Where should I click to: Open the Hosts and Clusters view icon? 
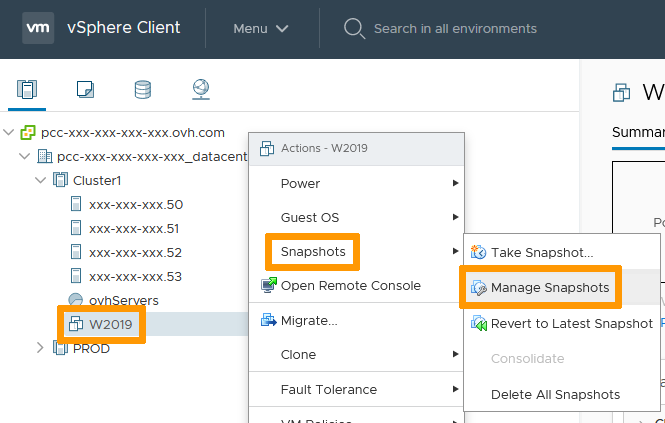[27, 90]
